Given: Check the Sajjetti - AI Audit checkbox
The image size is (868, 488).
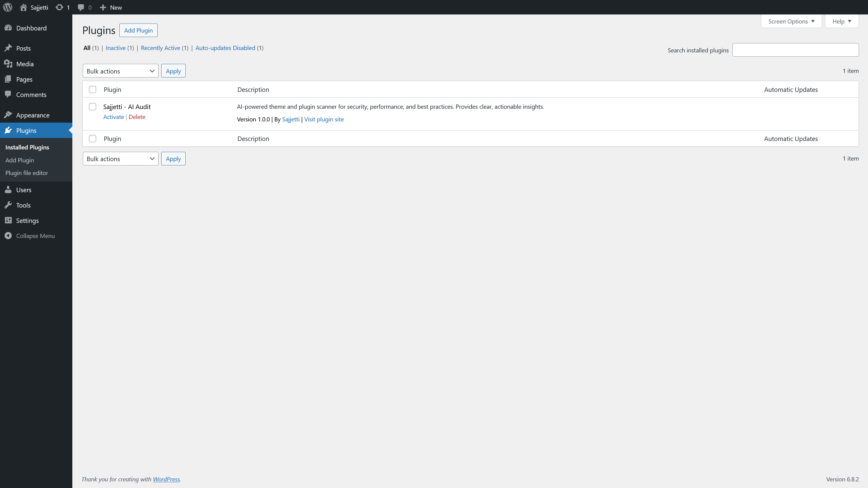Looking at the screenshot, I should click(92, 107).
